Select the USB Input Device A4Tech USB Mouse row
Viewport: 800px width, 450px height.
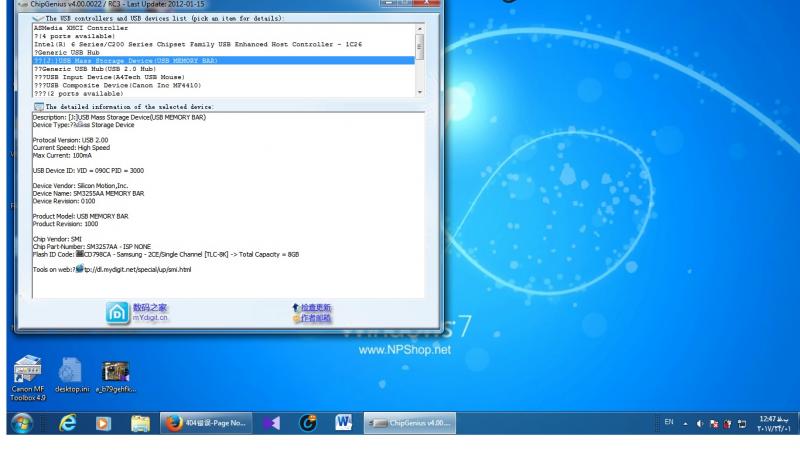223,77
